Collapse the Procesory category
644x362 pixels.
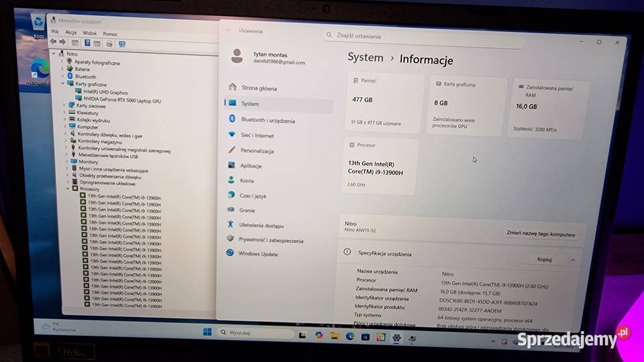(x=68, y=189)
